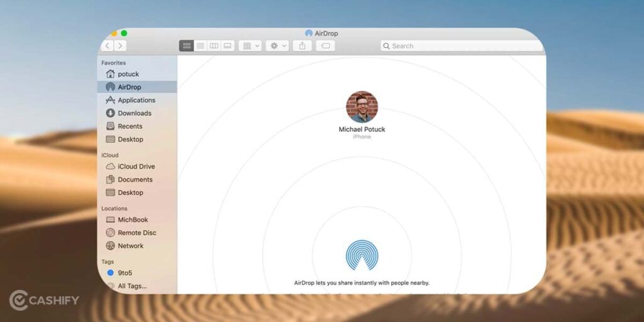This screenshot has width=644, height=322.
Task: Select AirDrop in the sidebar
Action: click(137, 87)
